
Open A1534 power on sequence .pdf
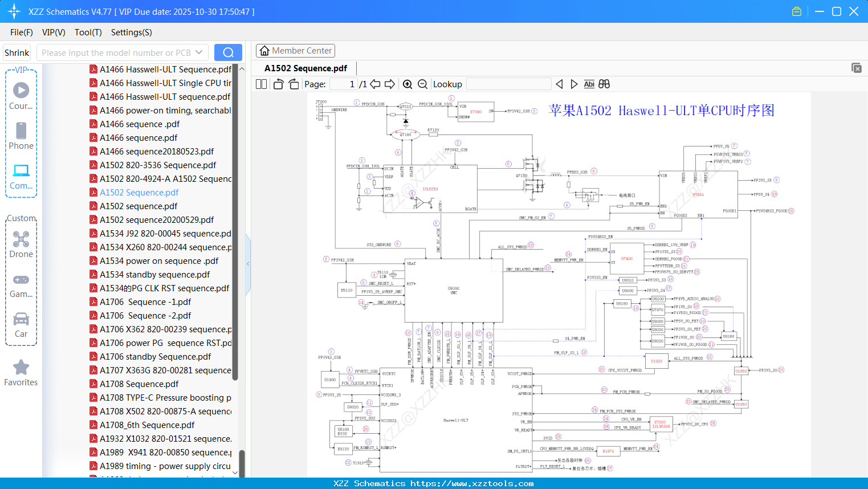click(159, 261)
